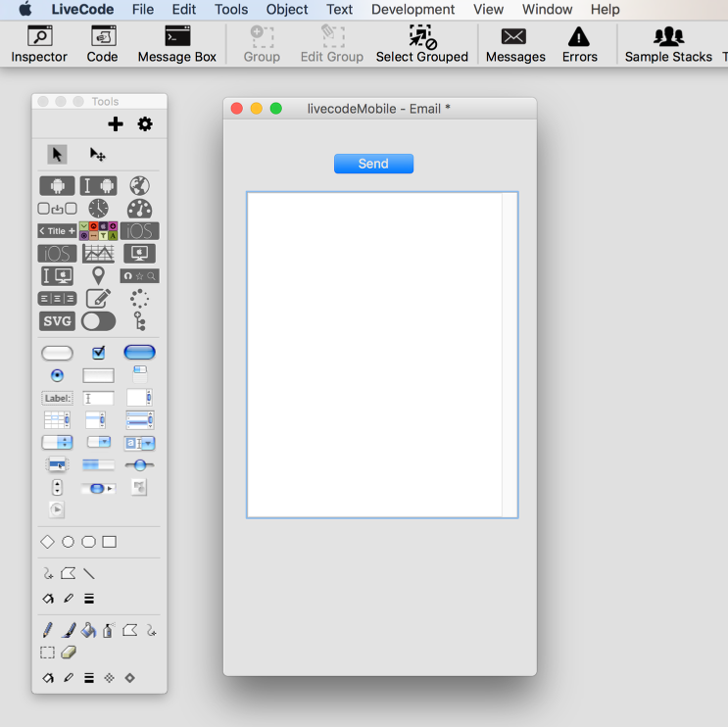Select the paint bucket tool
This screenshot has height=727, width=728.
tap(88, 630)
